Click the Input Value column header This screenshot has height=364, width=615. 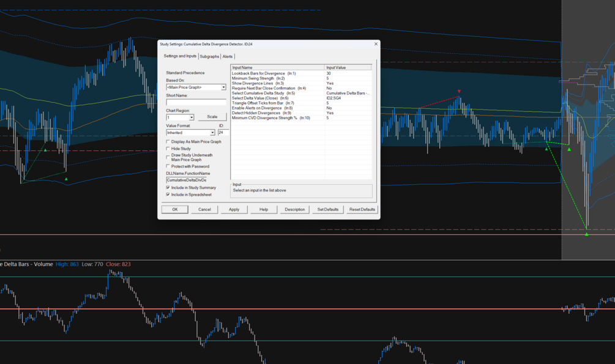348,67
